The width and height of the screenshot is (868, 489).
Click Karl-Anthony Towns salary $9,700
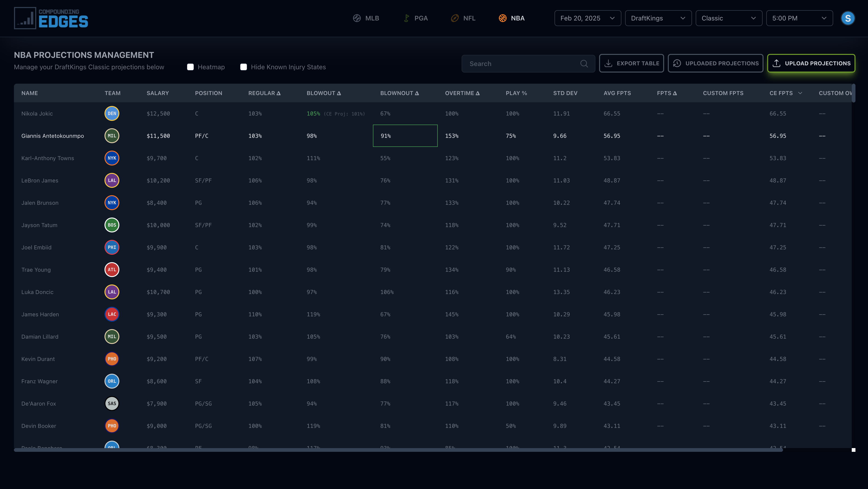point(157,158)
